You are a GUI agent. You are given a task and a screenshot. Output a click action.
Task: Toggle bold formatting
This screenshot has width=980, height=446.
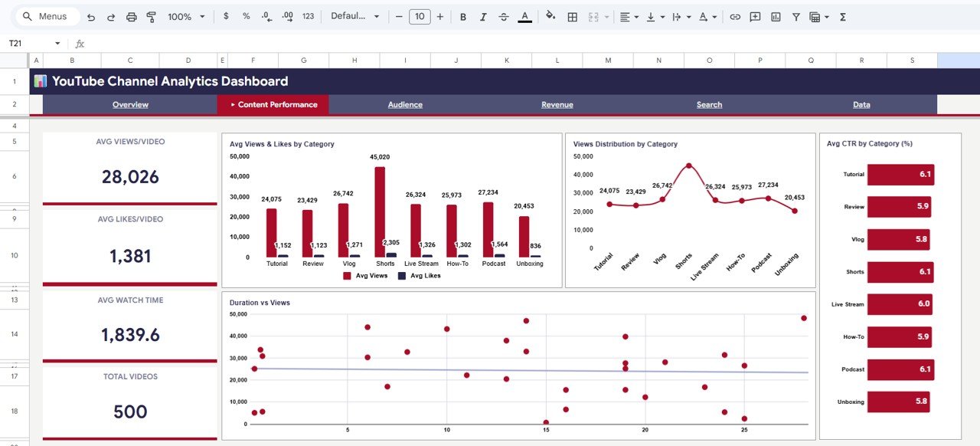coord(462,16)
